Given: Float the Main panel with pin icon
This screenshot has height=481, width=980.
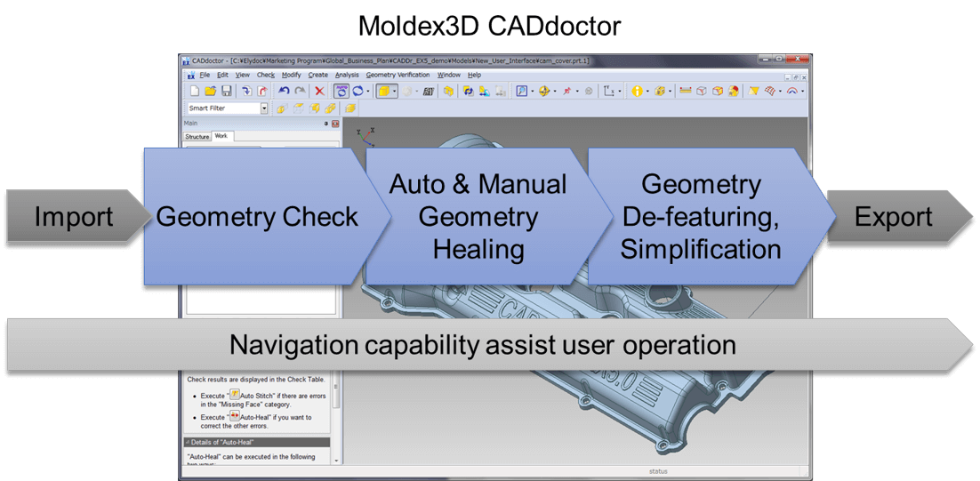Looking at the screenshot, I should point(326,124).
